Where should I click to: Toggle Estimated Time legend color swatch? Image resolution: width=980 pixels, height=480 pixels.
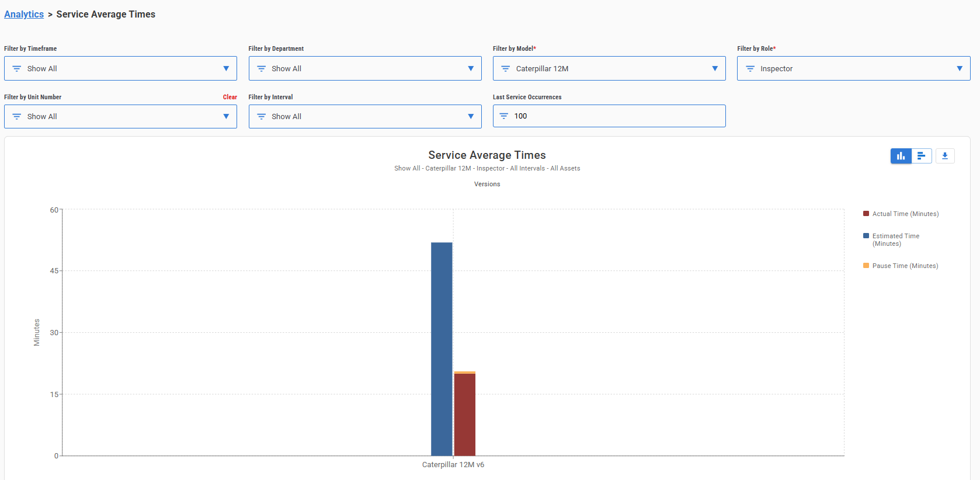pyautogui.click(x=866, y=236)
